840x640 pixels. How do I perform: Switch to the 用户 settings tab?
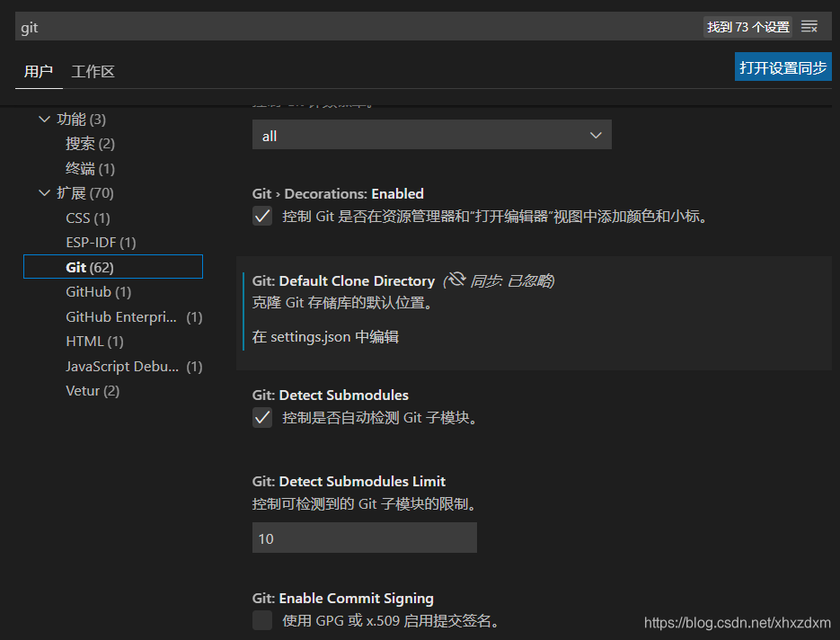39,71
